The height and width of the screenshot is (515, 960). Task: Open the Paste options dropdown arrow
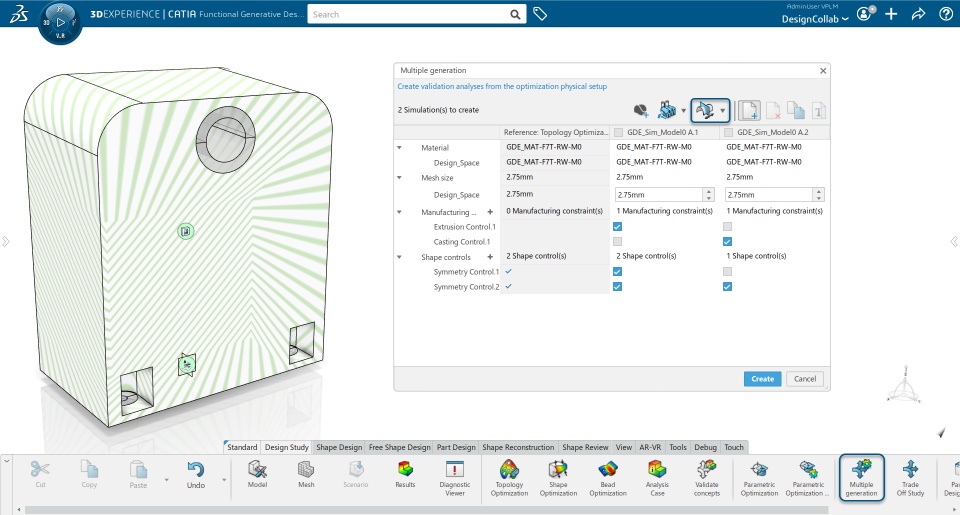pos(167,479)
